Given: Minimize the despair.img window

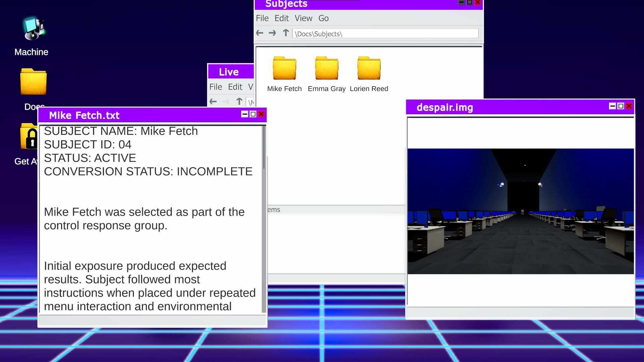Looking at the screenshot, I should point(612,106).
